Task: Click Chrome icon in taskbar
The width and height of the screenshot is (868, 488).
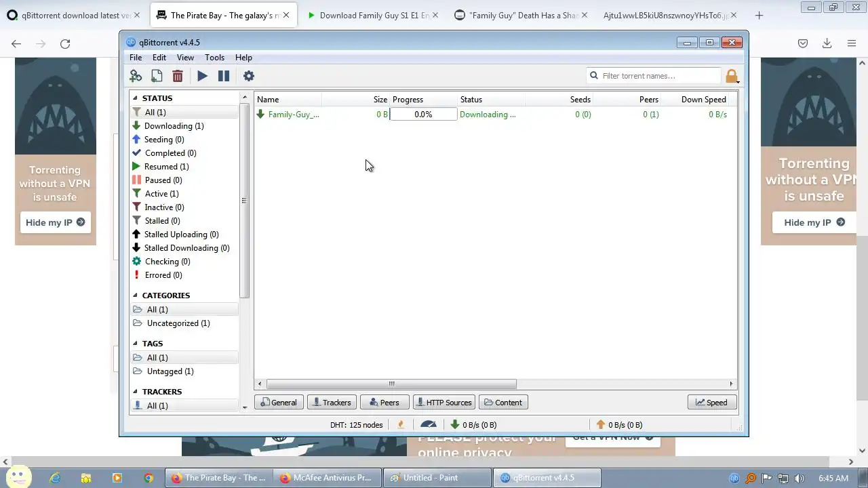Action: 149,478
